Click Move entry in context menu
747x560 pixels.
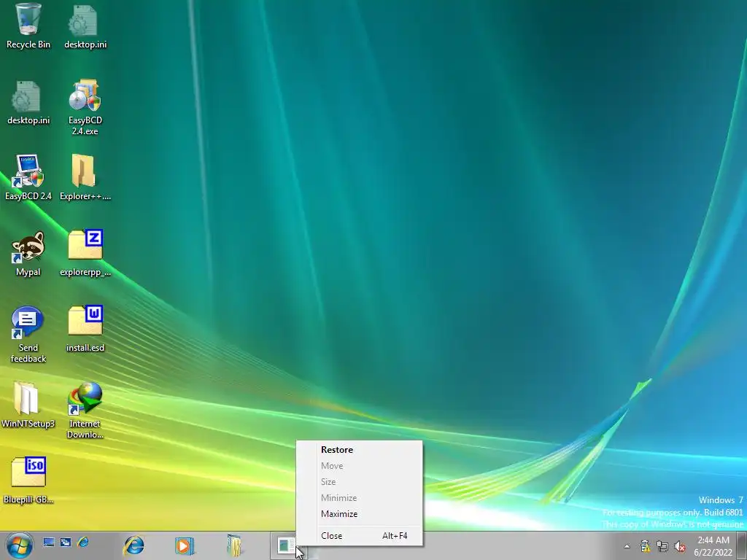359,466
